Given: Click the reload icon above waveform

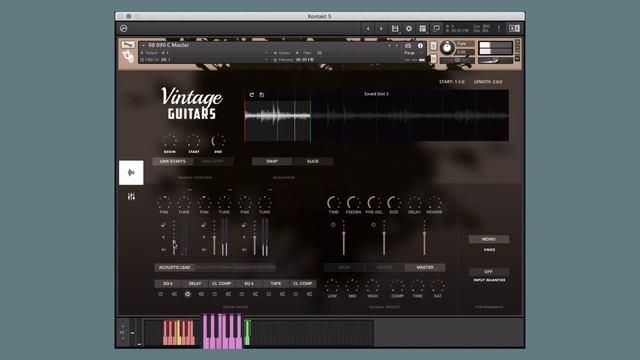Looking at the screenshot, I should pyautogui.click(x=251, y=95).
